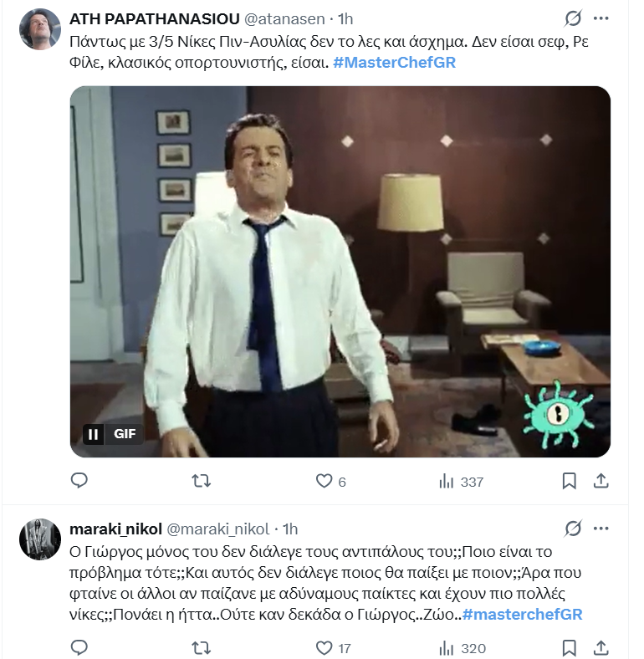
Task: Share the ATH PAPATHANASIOU tweet
Action: [600, 481]
